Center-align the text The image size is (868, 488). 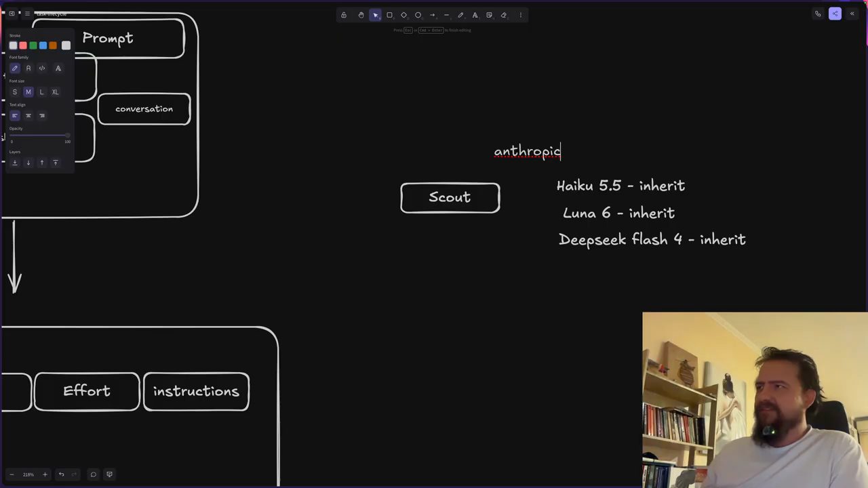point(28,116)
